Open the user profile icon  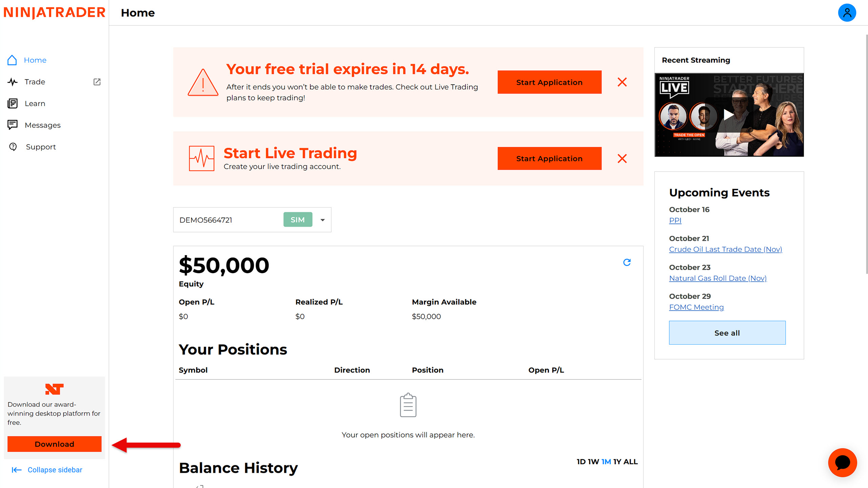point(847,13)
